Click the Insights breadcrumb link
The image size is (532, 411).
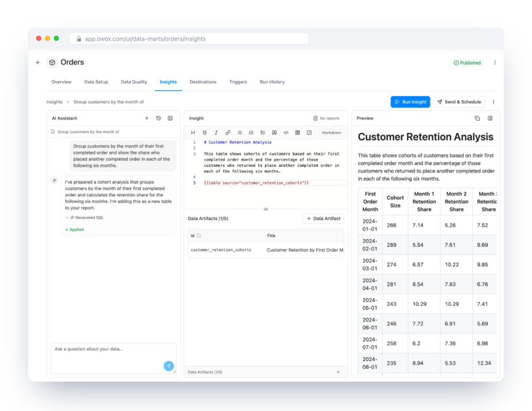[55, 102]
